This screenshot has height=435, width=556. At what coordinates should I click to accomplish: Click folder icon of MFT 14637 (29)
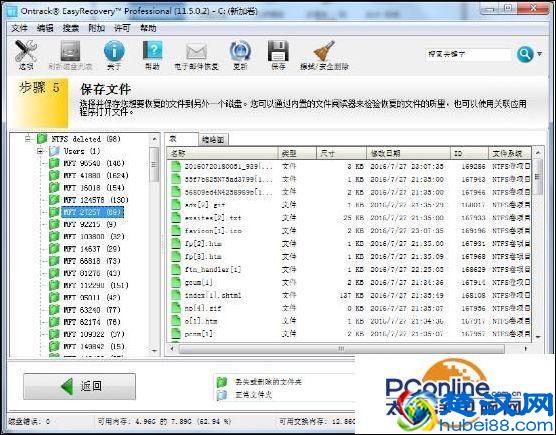pyautogui.click(x=54, y=249)
